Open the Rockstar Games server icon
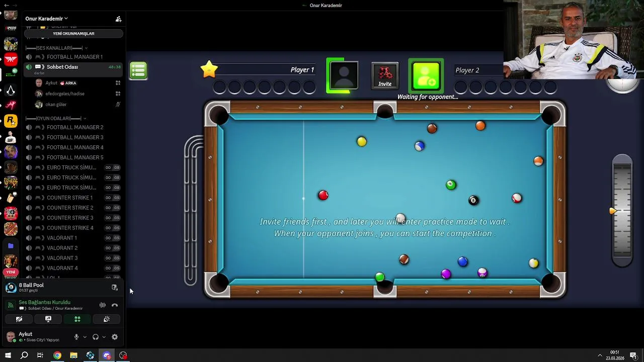The image size is (644, 362). pos(11,121)
